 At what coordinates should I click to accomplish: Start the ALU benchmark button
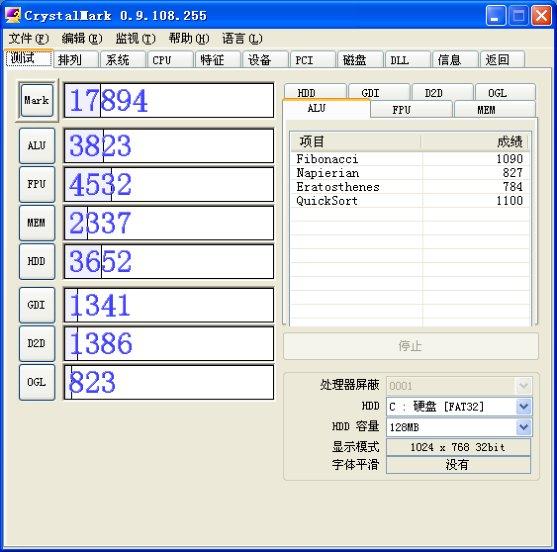tap(37, 146)
